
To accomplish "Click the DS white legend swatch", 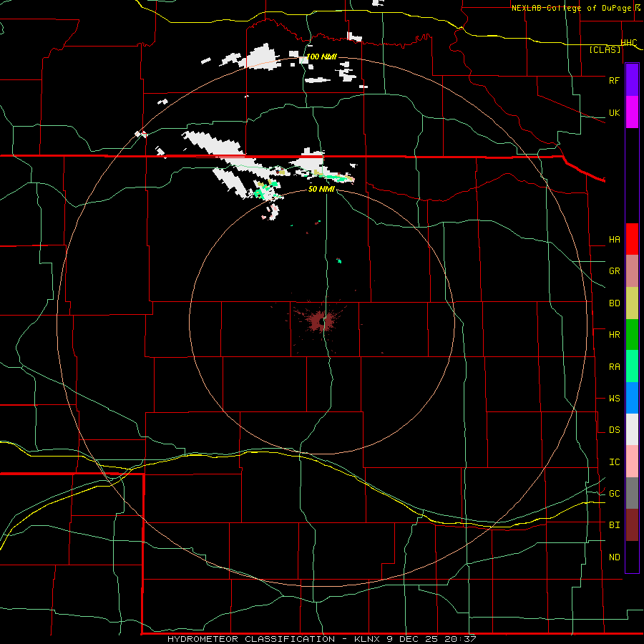I will 632,429.
